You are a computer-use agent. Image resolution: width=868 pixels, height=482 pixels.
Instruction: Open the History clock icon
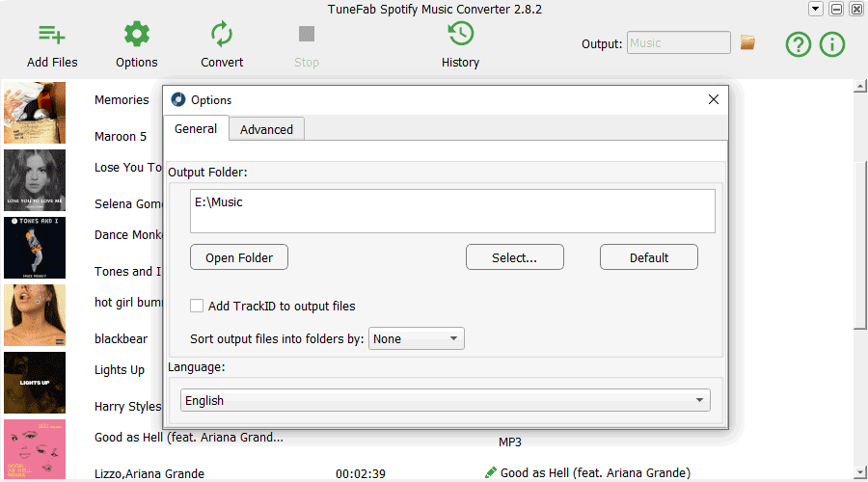pos(461,34)
